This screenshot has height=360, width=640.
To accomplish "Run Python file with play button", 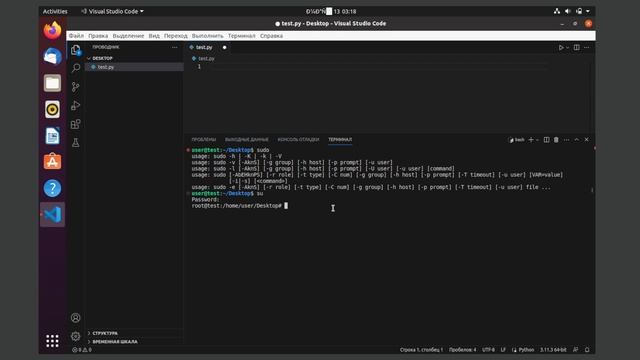I will click(561, 47).
